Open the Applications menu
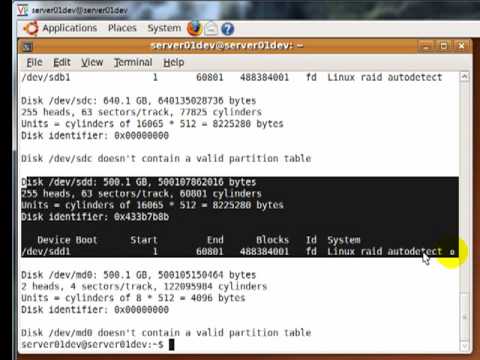The image size is (480, 360). 69,28
